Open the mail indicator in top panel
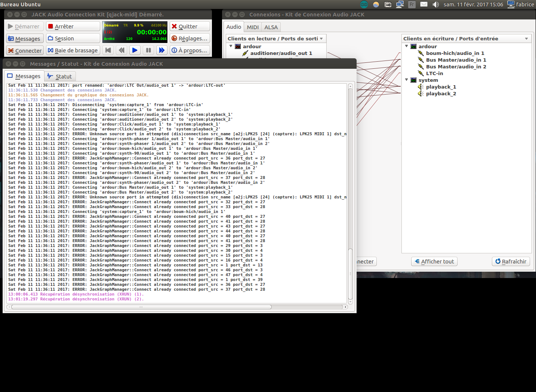 pyautogui.click(x=424, y=4)
